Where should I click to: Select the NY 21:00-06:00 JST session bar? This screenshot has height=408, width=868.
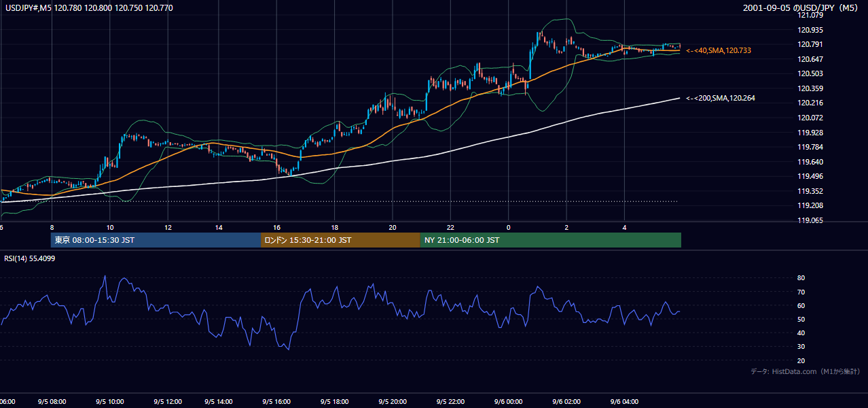[x=550, y=240]
